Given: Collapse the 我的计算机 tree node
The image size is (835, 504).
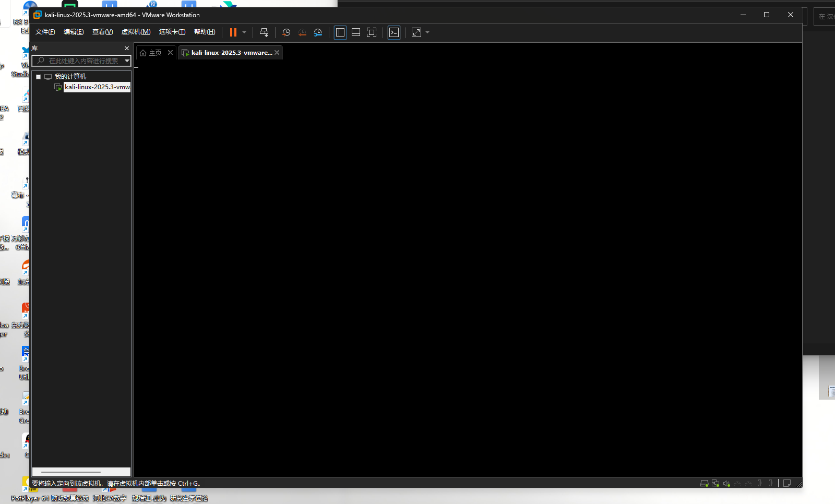Looking at the screenshot, I should click(38, 77).
